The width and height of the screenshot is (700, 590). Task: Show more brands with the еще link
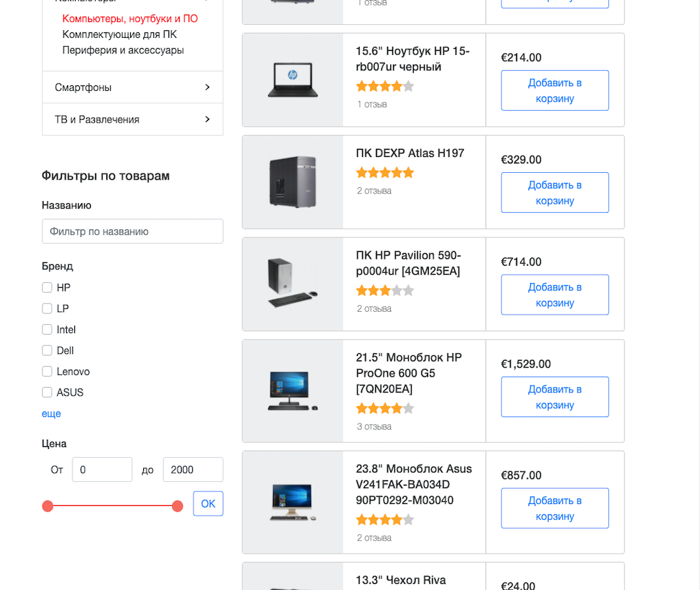pyautogui.click(x=52, y=414)
